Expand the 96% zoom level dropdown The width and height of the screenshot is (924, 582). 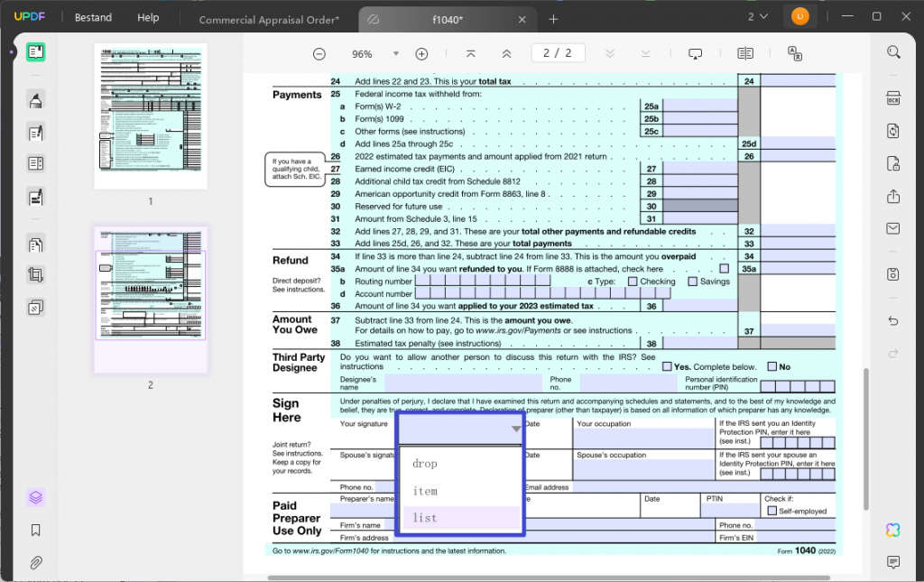(x=394, y=54)
